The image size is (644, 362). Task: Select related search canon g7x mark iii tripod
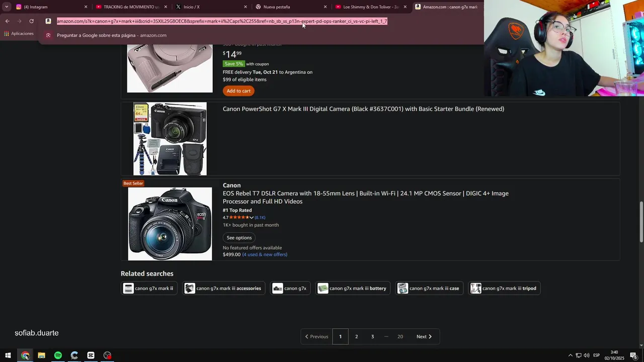pos(504,288)
